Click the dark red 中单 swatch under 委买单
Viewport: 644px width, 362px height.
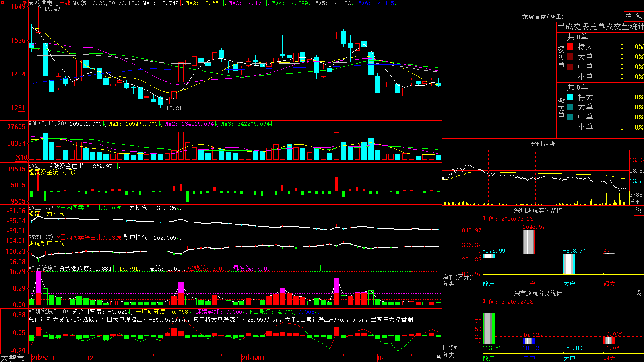click(x=570, y=66)
